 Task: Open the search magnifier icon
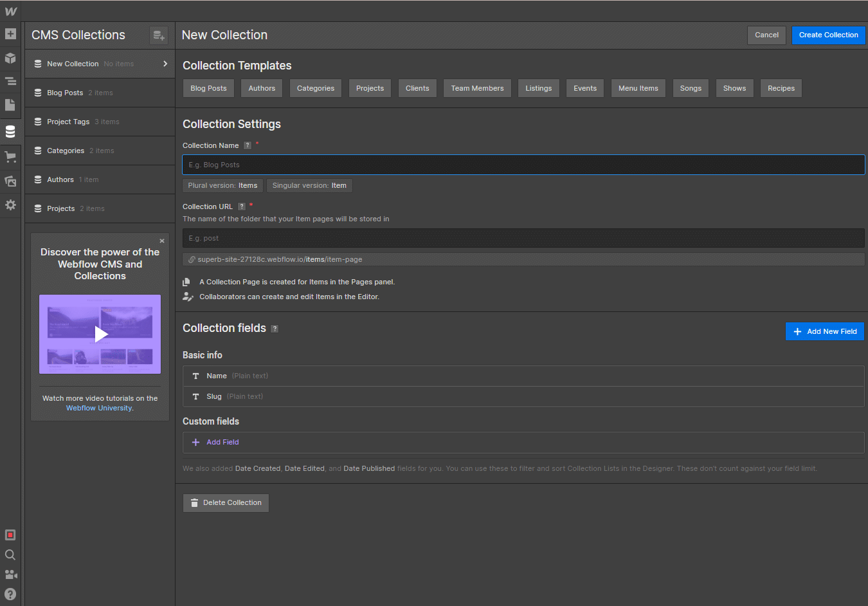10,555
